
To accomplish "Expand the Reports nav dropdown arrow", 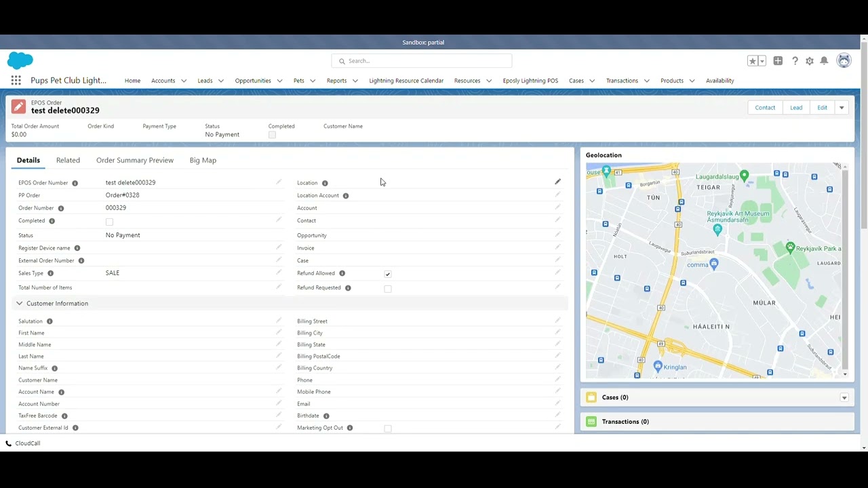I will [355, 81].
